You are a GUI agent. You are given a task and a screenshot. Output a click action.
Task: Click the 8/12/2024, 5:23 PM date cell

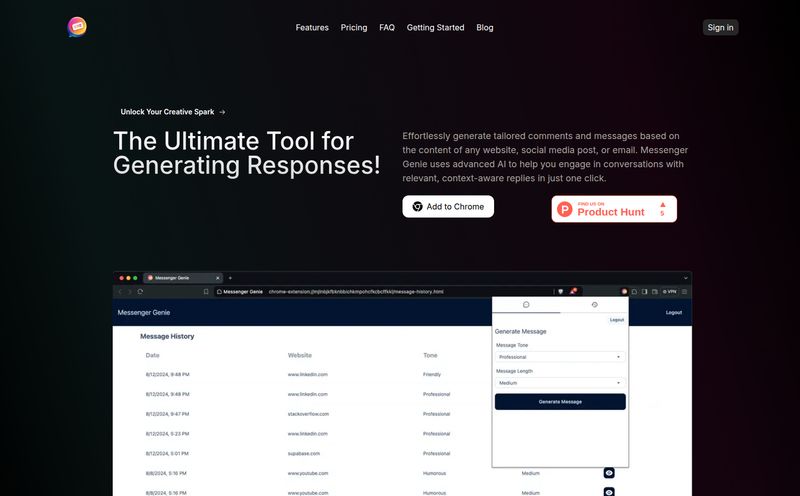(167, 434)
